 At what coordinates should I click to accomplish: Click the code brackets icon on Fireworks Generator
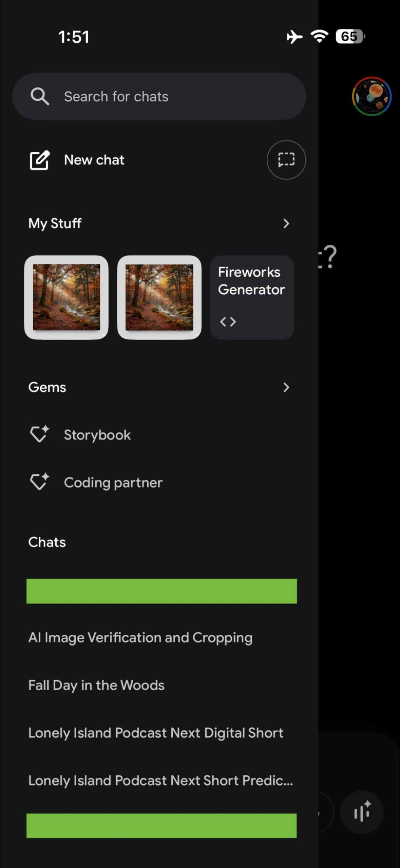[x=228, y=321]
